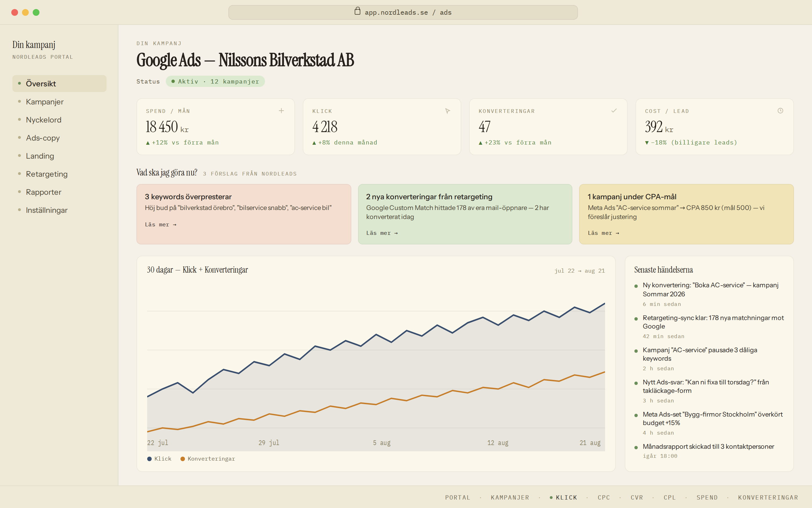
Task: Select SPEND in the footer bar
Action: (707, 497)
